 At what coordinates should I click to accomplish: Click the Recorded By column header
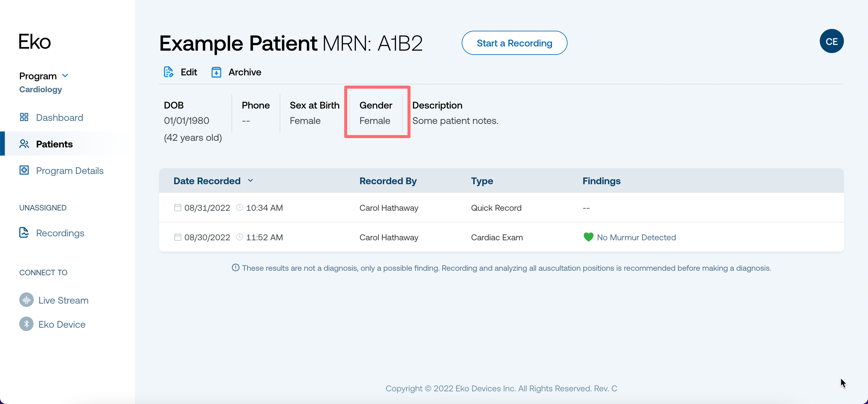[388, 181]
